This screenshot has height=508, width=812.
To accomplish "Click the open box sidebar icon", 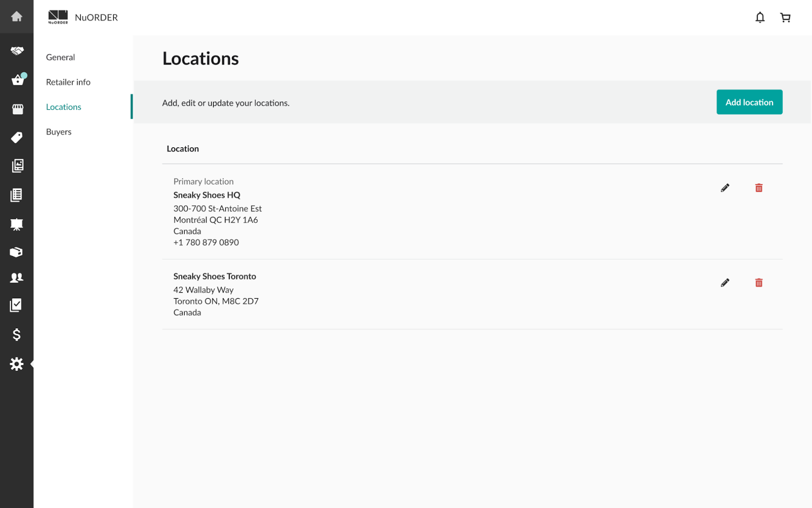I will pyautogui.click(x=16, y=252).
